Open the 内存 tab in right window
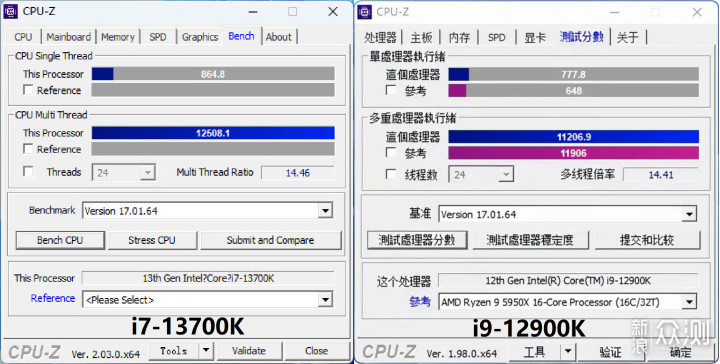 pyautogui.click(x=459, y=37)
